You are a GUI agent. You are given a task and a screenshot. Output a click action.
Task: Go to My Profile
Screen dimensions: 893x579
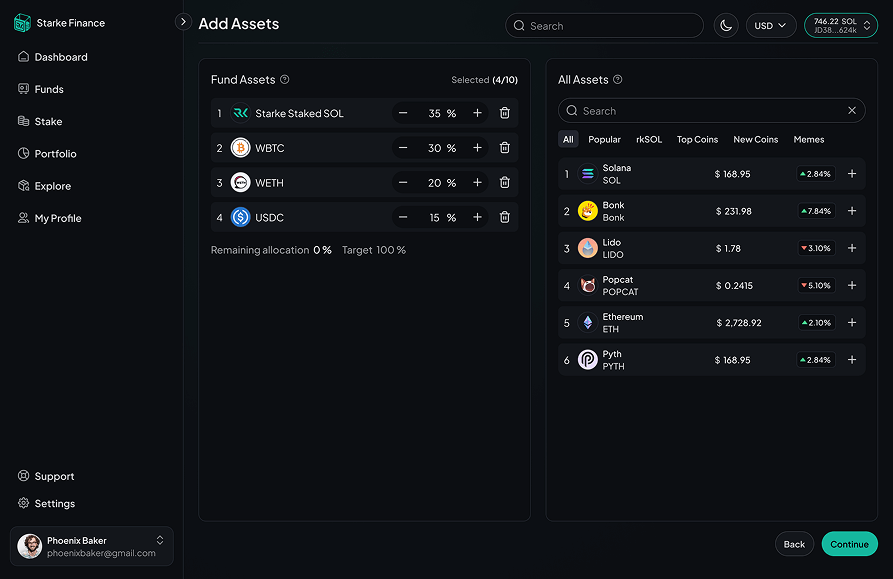(50, 218)
